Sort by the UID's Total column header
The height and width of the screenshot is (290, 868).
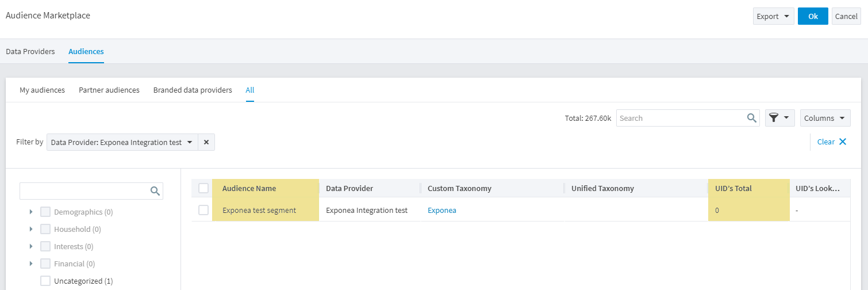pyautogui.click(x=733, y=188)
